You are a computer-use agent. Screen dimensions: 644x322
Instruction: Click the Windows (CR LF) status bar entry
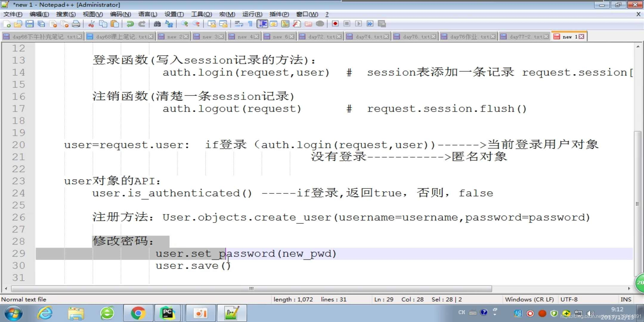529,299
